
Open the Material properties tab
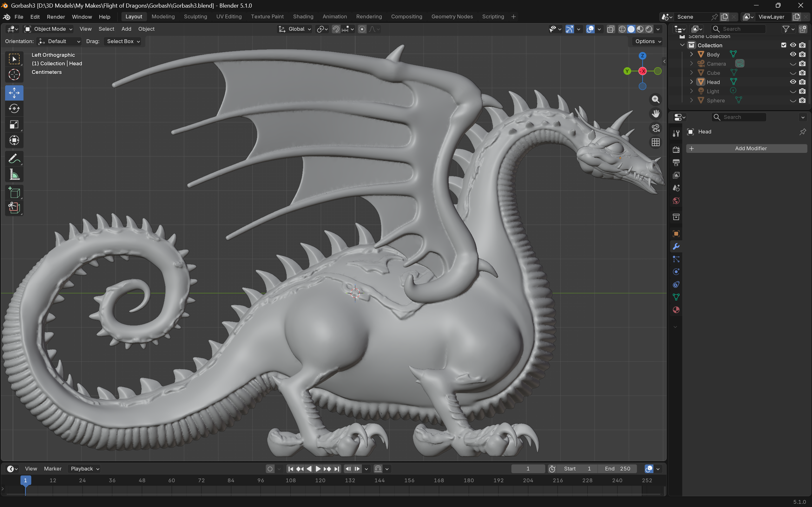(x=676, y=310)
